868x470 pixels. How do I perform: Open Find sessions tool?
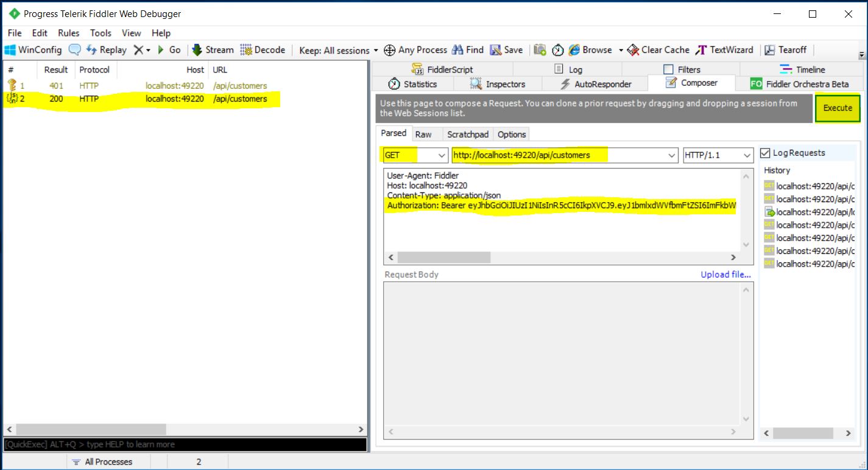point(467,50)
